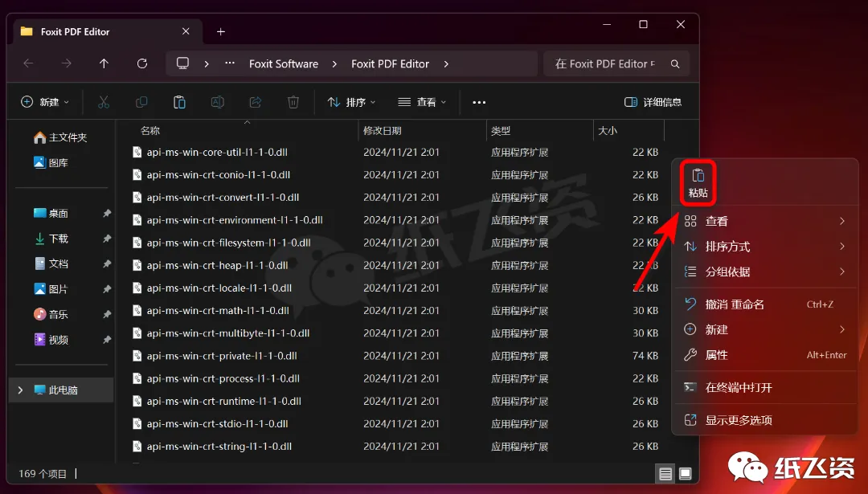
Task: Click the Paste clipboard icon in toolbar
Action: [x=179, y=102]
